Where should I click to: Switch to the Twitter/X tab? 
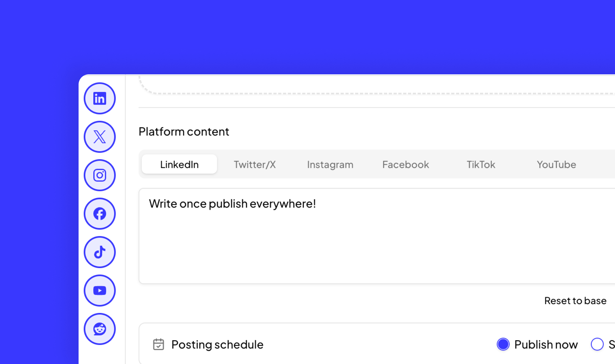click(x=254, y=165)
